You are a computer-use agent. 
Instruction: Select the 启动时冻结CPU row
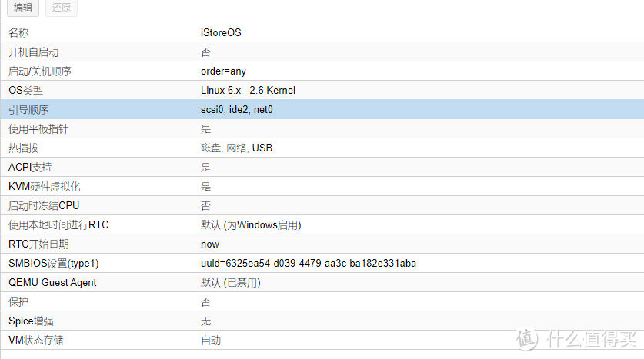click(322, 205)
